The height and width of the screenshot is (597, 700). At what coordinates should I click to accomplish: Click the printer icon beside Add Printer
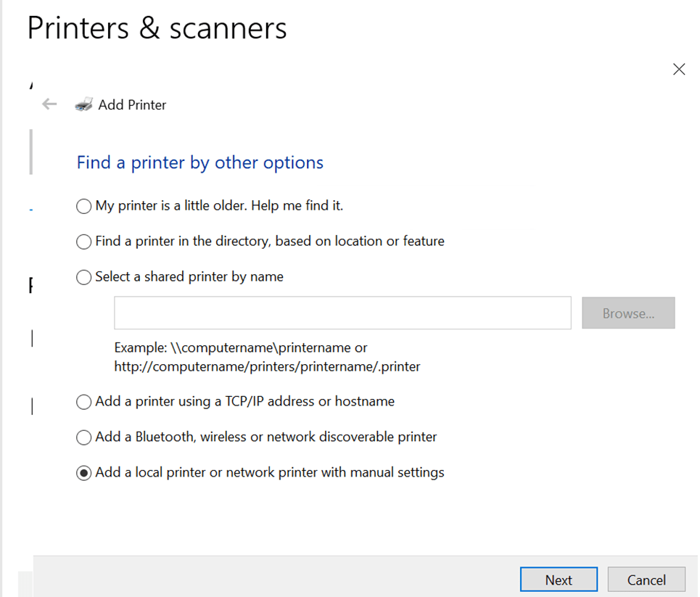(x=84, y=104)
